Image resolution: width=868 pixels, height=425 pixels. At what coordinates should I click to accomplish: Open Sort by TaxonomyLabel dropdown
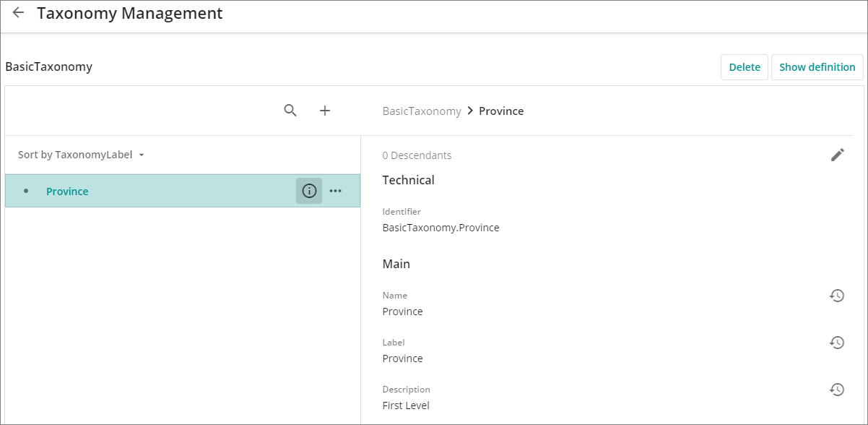click(x=81, y=155)
